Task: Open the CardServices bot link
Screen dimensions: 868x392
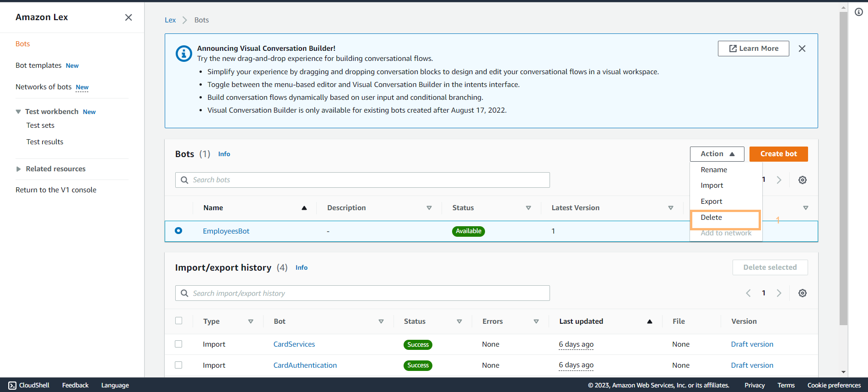Action: pyautogui.click(x=294, y=344)
